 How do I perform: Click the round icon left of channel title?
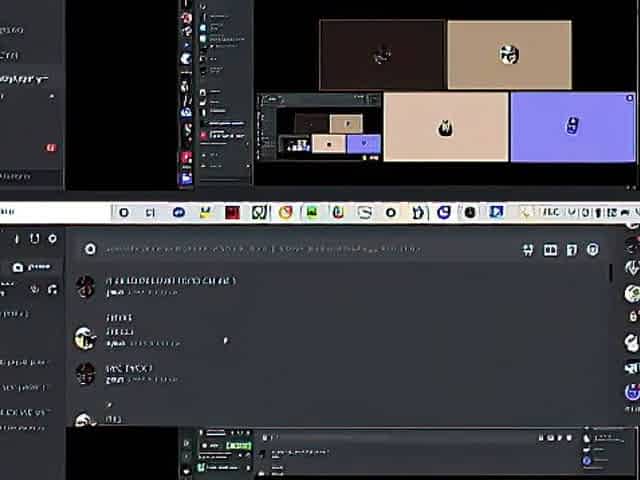coord(90,249)
